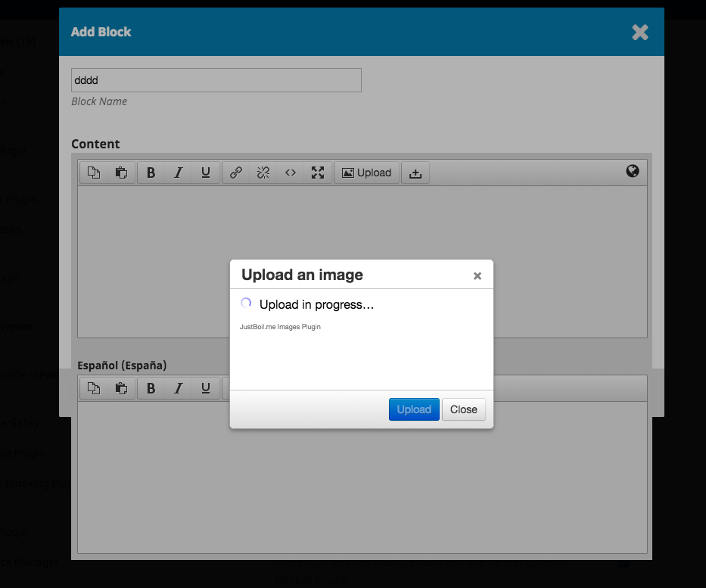This screenshot has height=588, width=706.
Task: Toggle underline formatting in the Content editor
Action: coord(205,172)
